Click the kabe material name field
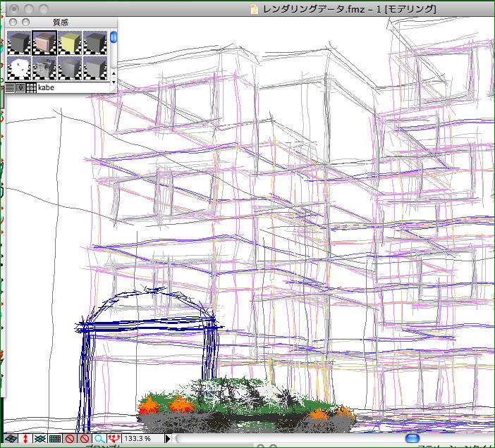 [x=73, y=87]
